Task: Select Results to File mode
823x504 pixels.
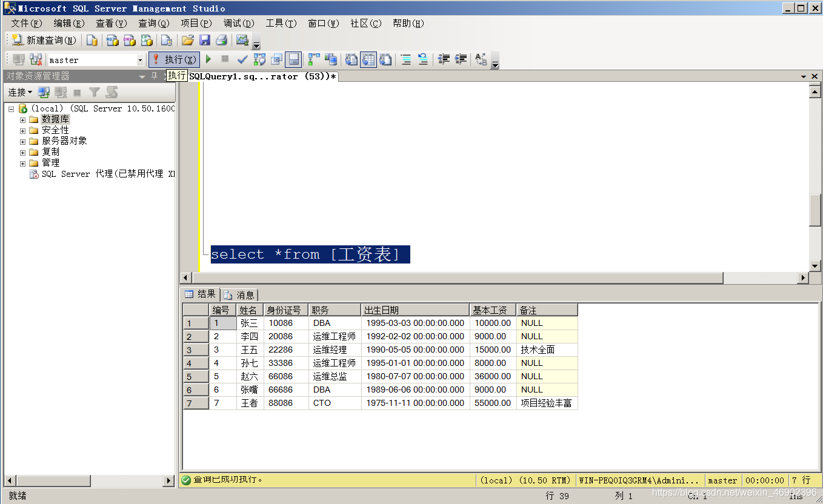Action: tap(385, 59)
